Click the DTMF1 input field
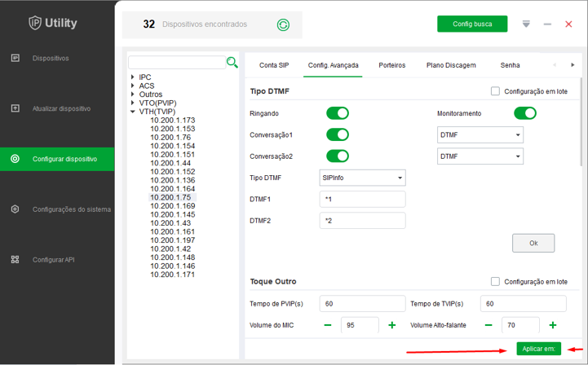This screenshot has height=365, width=588. (x=362, y=200)
